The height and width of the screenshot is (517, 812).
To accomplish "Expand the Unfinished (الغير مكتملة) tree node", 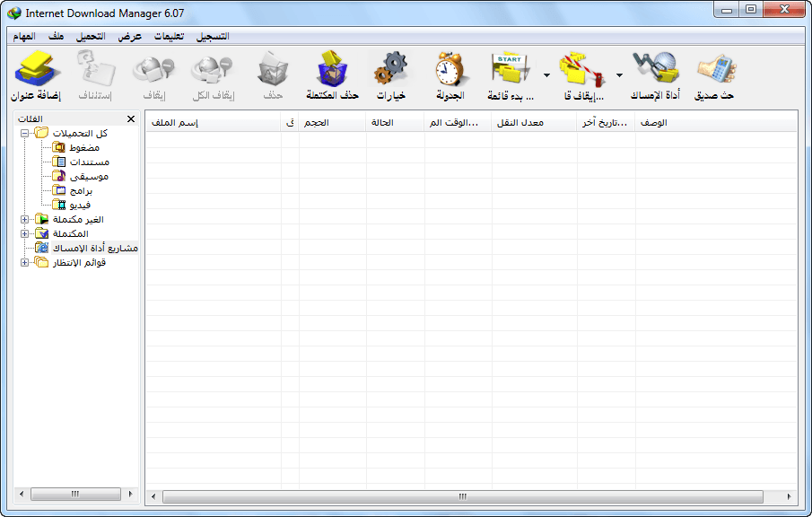I will (x=24, y=220).
